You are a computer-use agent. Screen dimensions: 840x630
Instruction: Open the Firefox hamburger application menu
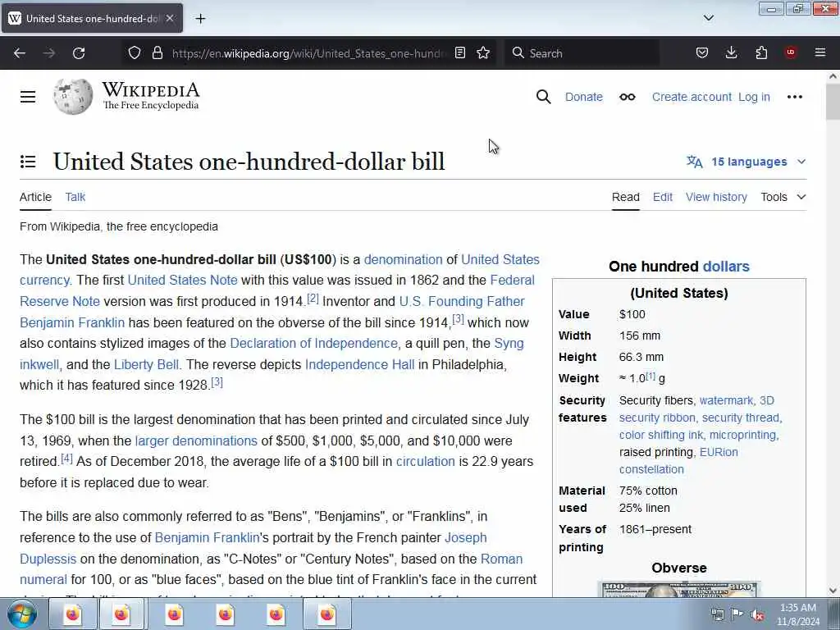820,52
